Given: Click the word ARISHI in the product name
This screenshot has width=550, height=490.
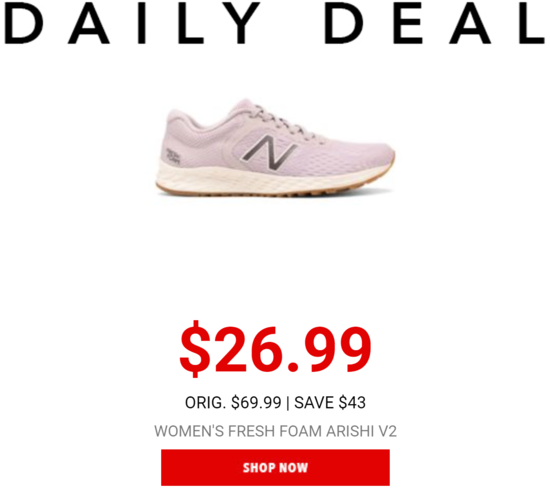Looking at the screenshot, I should pos(350,431).
